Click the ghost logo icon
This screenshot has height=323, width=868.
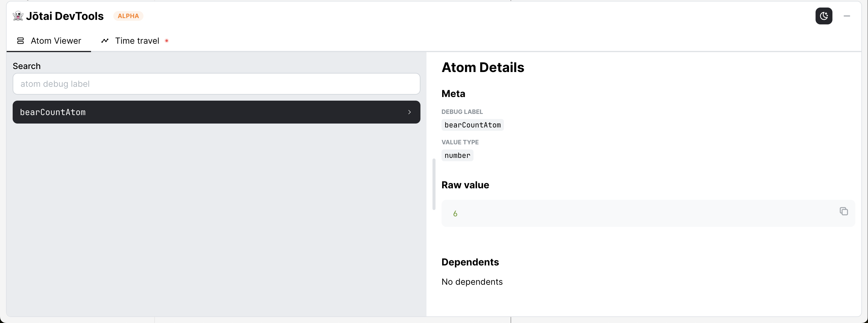(18, 16)
